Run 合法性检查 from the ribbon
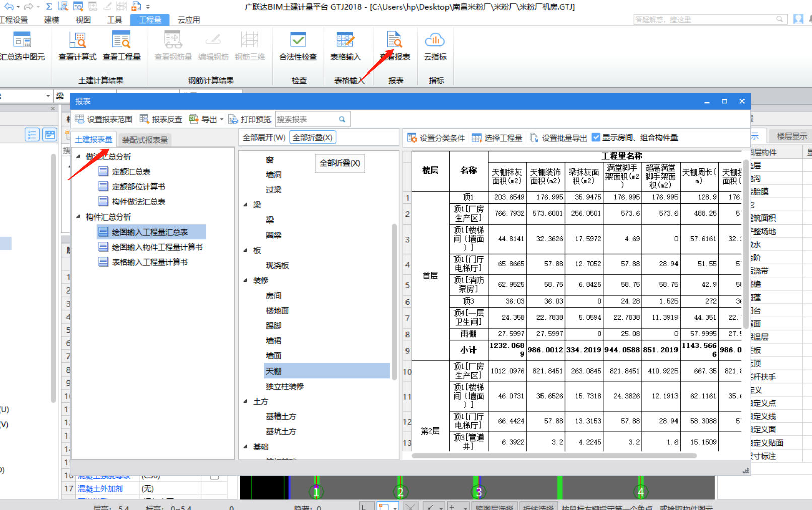The width and height of the screenshot is (812, 510). tap(298, 40)
